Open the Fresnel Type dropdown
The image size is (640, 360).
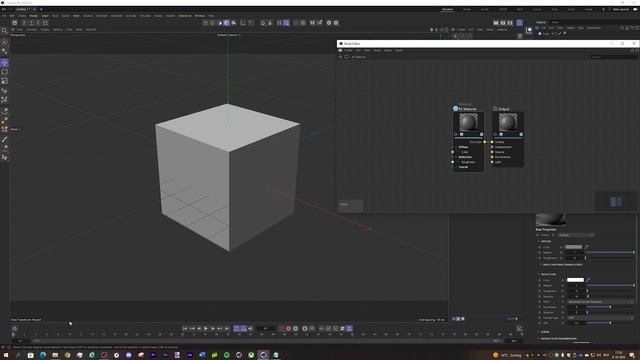tap(600, 318)
